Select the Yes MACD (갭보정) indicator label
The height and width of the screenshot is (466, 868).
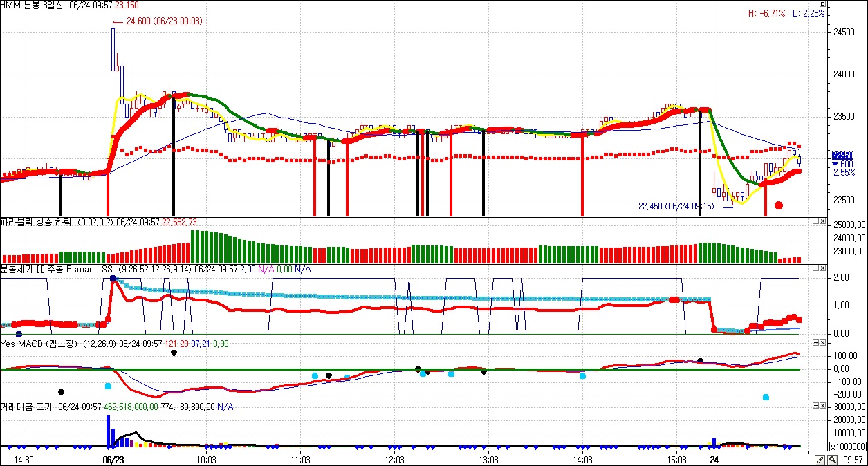40,343
